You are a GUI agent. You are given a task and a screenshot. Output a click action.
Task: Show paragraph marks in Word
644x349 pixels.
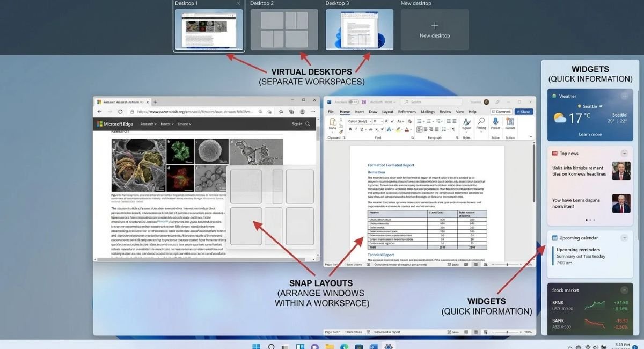453,129
